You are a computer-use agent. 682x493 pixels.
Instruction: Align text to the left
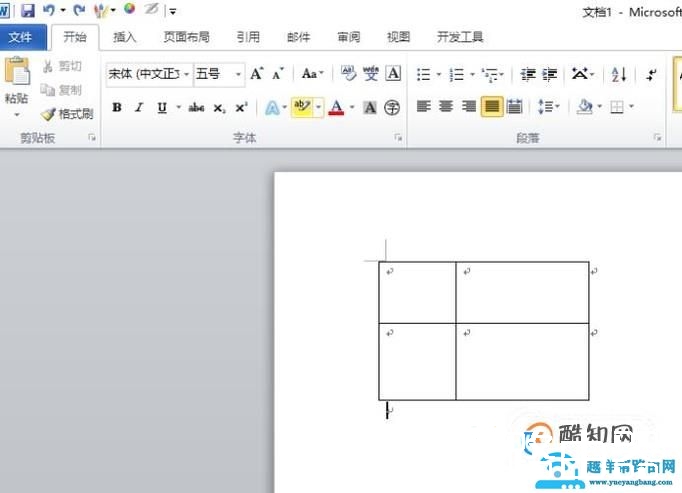[423, 107]
